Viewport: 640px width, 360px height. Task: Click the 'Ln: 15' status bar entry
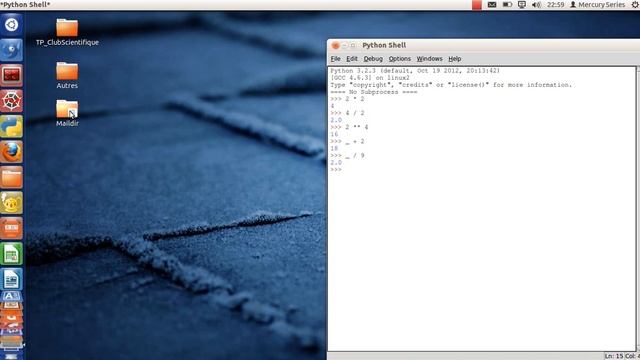[613, 356]
